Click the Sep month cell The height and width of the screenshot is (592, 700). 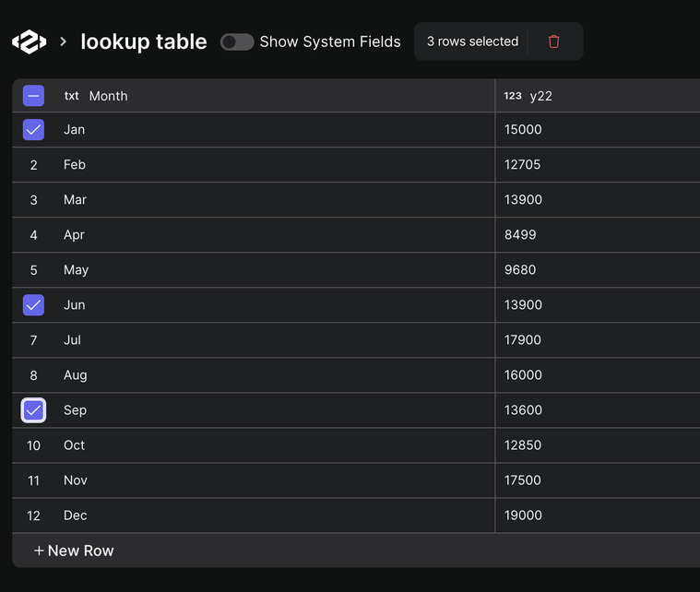275,410
